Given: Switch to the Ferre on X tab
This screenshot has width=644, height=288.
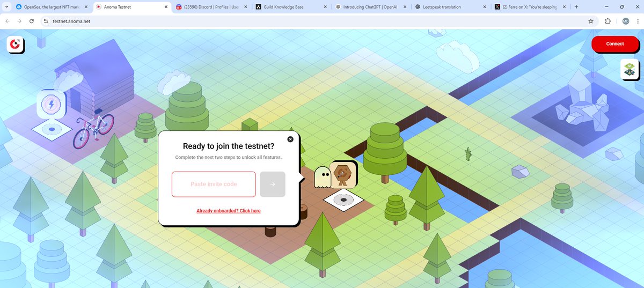Looking at the screenshot, I should pyautogui.click(x=529, y=7).
